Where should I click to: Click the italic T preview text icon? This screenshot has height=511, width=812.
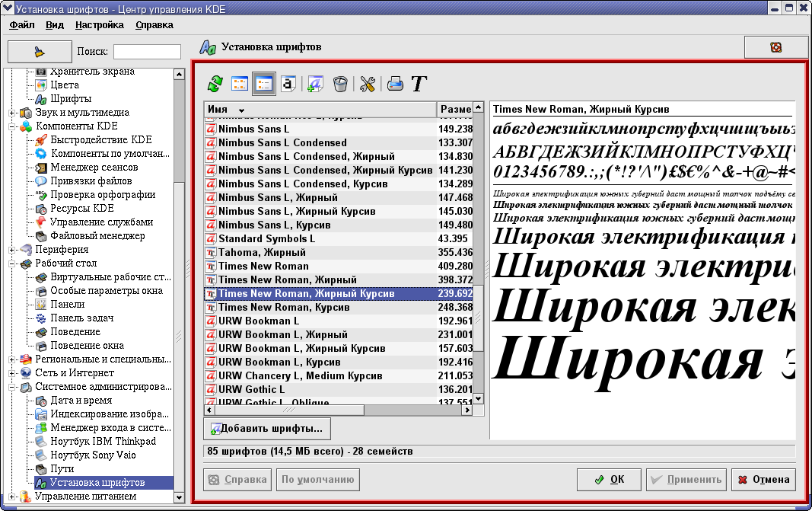(419, 84)
